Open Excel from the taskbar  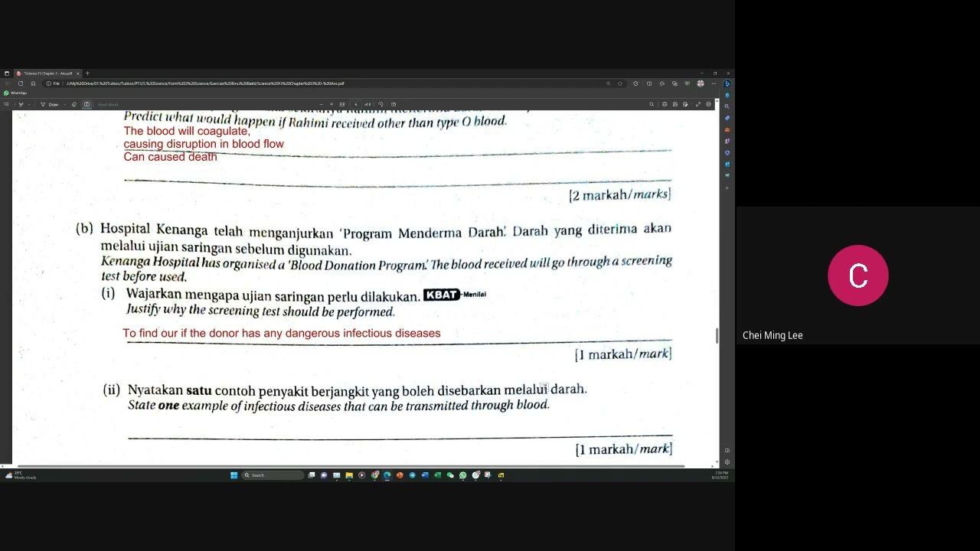438,475
